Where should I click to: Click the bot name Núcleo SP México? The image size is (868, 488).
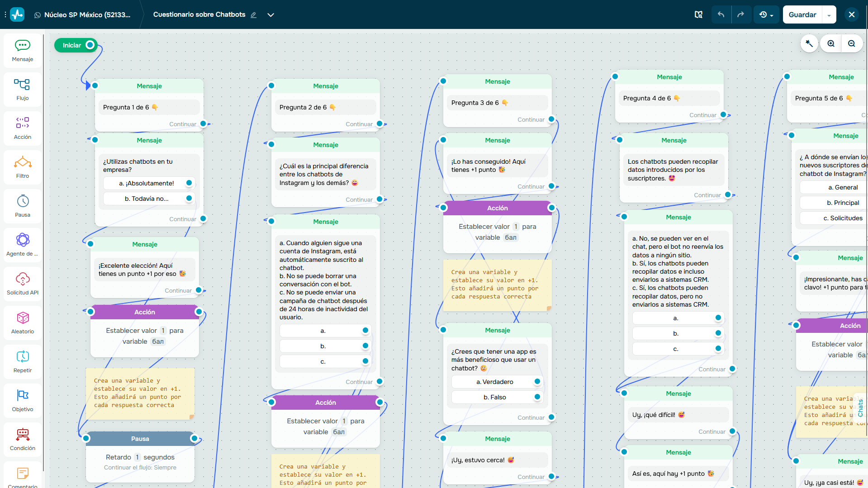87,15
